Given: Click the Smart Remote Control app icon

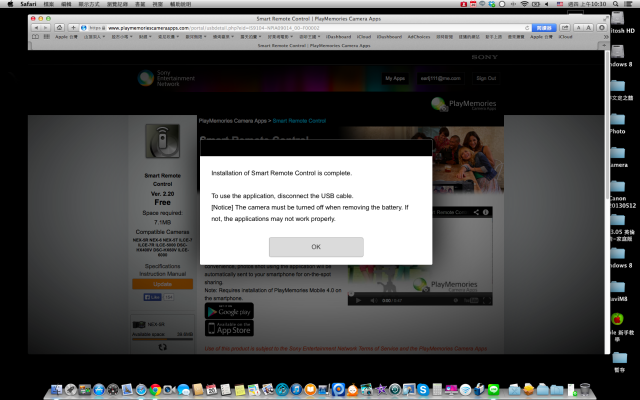Looking at the screenshot, I should (162, 141).
